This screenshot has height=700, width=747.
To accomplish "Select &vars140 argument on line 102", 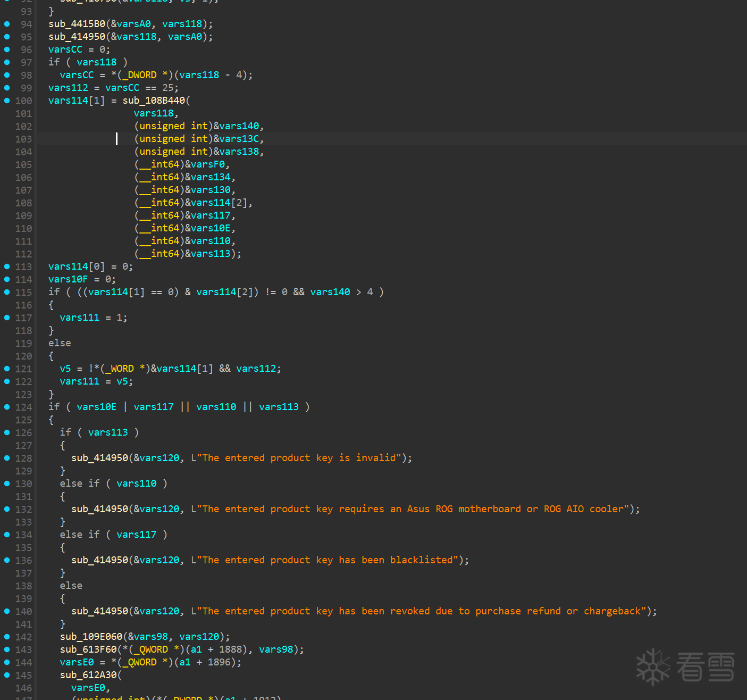I will pyautogui.click(x=236, y=126).
